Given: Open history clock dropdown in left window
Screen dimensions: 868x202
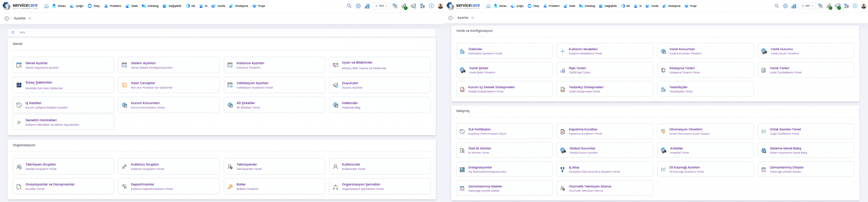Looking at the screenshot, I should (8, 19).
